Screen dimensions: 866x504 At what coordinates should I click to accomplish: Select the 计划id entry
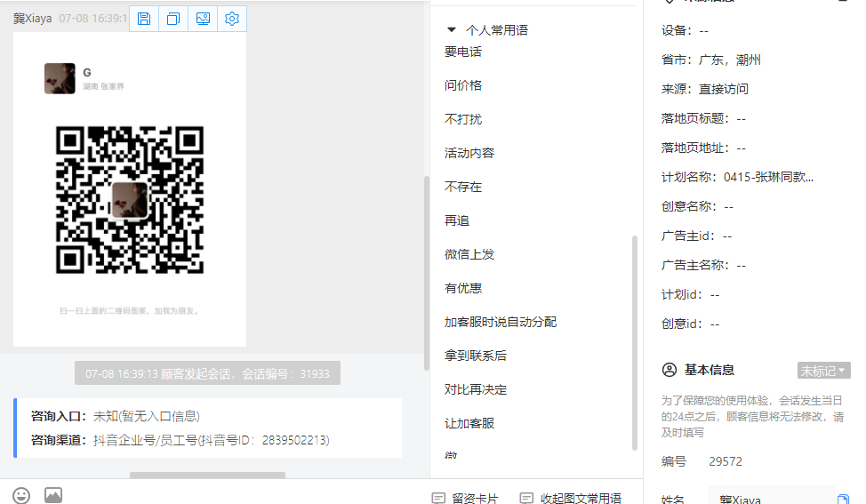tap(690, 294)
